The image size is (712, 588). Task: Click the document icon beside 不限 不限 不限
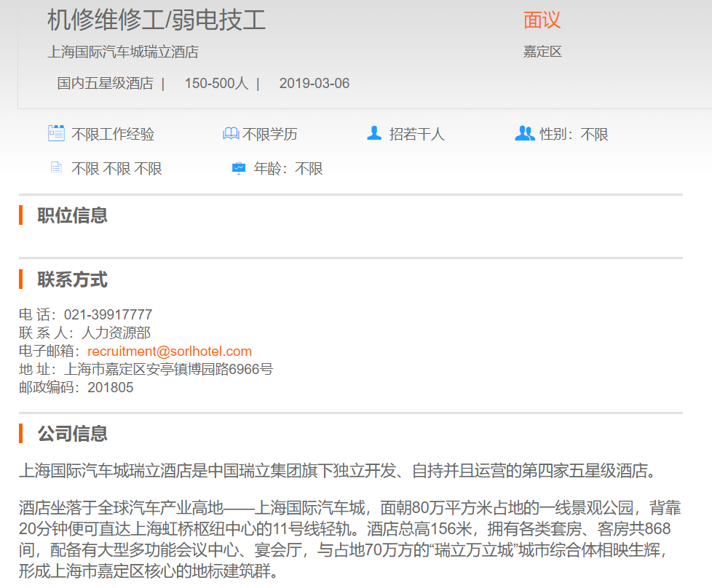point(56,168)
